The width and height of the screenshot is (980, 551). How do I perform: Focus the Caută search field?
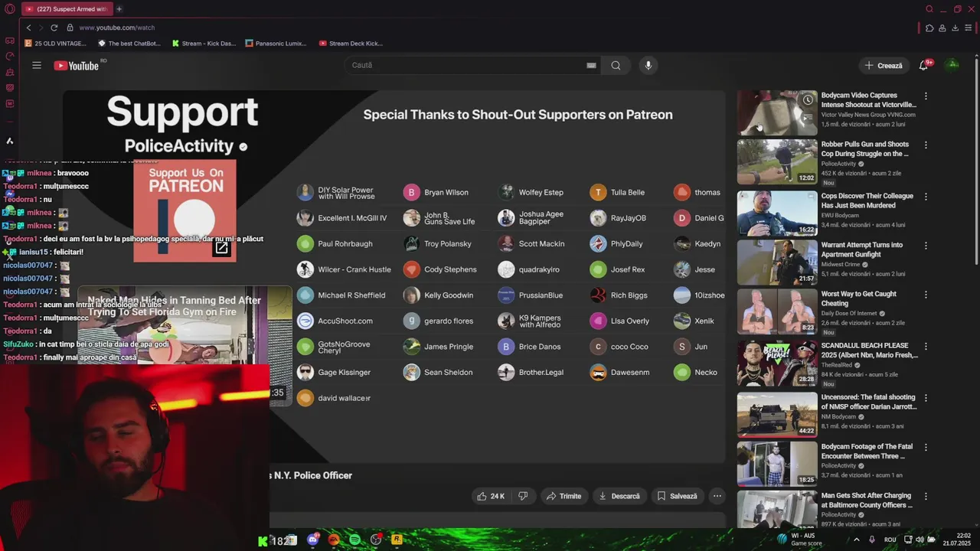[x=467, y=65]
